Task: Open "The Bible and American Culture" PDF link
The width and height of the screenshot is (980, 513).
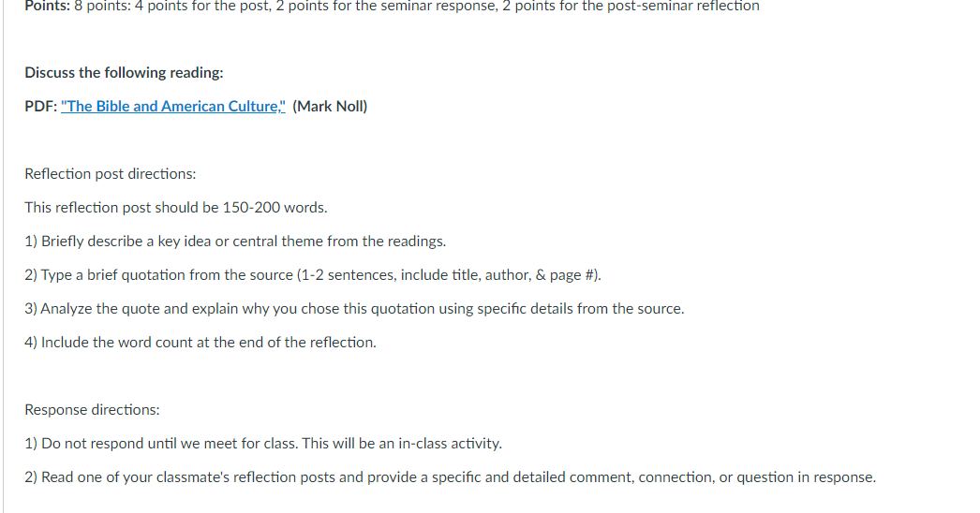Action: coord(173,106)
